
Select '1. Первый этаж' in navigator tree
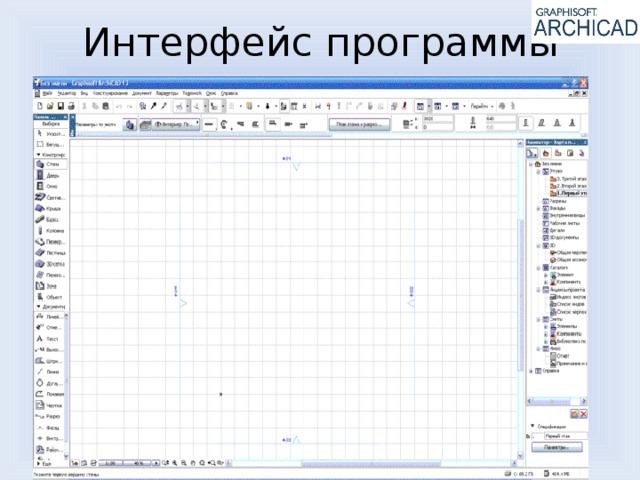click(568, 193)
